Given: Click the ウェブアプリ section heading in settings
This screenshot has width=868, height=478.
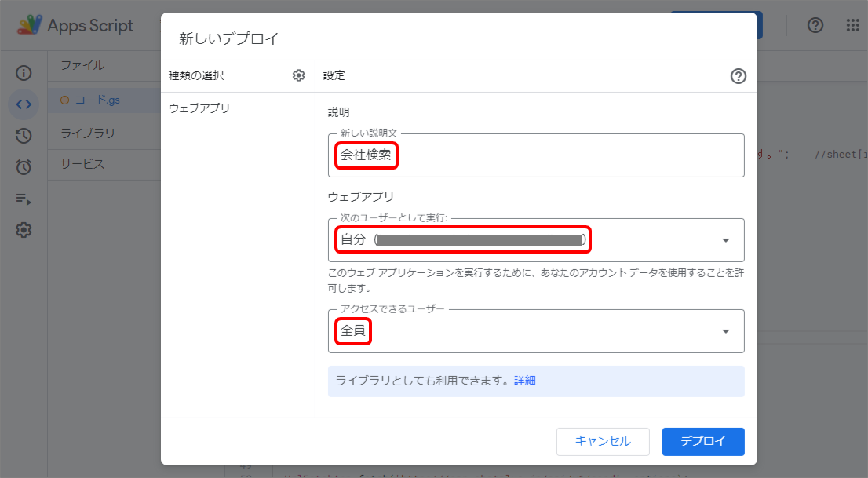Looking at the screenshot, I should pyautogui.click(x=360, y=197).
